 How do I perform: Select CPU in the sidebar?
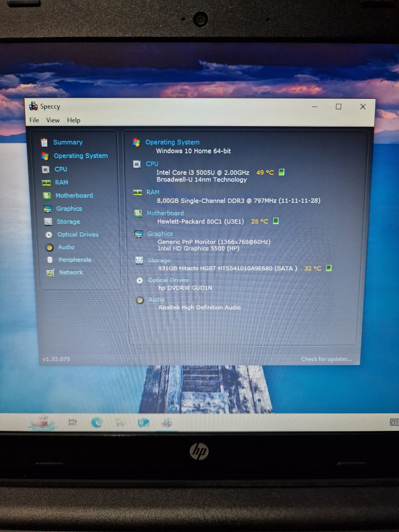(61, 169)
